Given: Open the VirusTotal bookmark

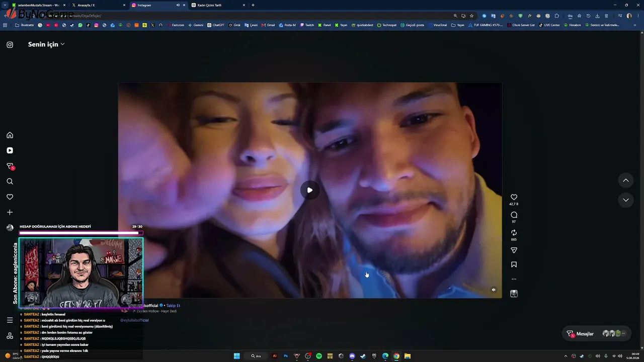Looking at the screenshot, I should coord(438,25).
